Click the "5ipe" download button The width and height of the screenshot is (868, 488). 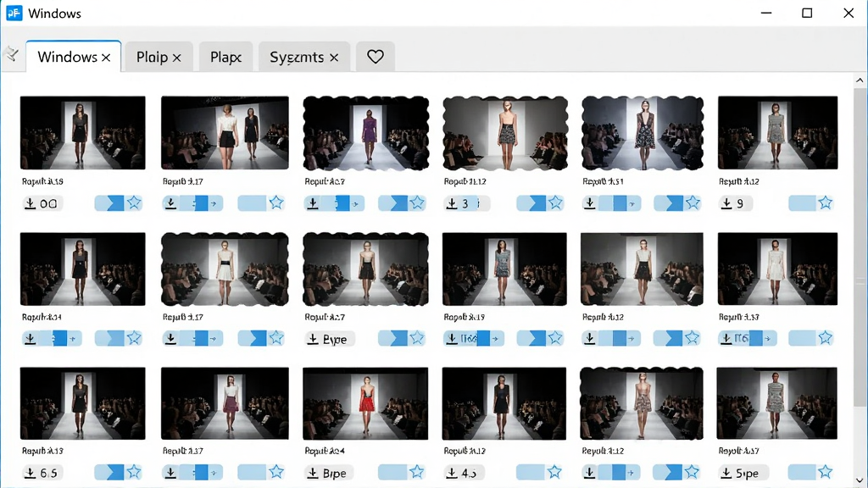click(743, 473)
